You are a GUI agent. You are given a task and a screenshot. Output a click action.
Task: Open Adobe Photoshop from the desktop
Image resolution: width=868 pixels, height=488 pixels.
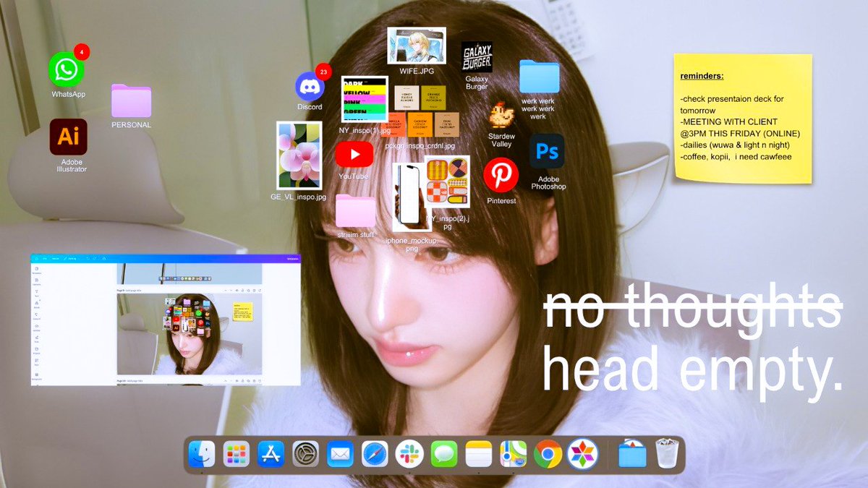pyautogui.click(x=548, y=151)
